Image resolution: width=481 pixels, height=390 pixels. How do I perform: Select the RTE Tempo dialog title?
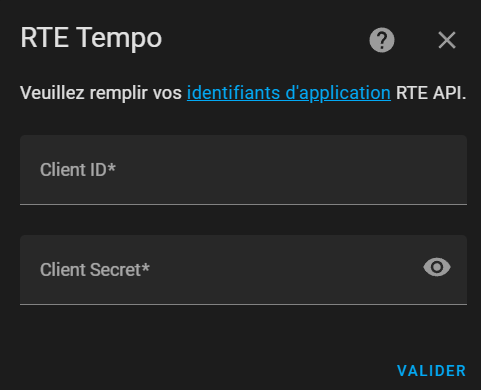click(x=91, y=38)
